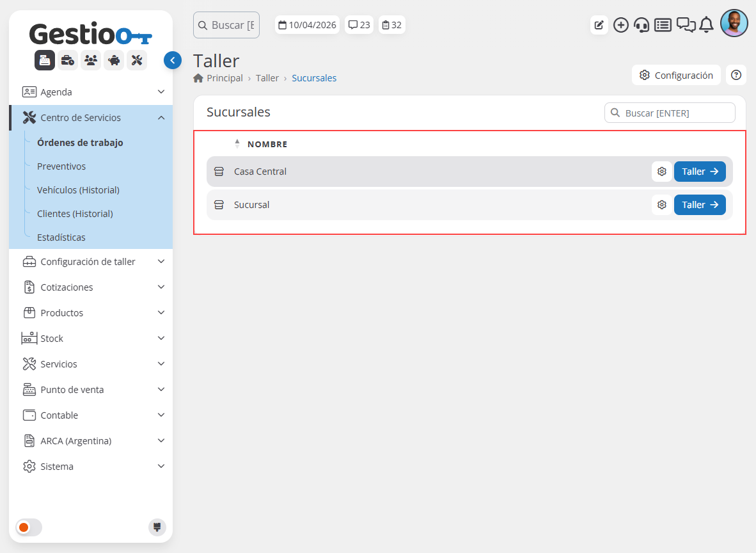
Task: Click the question mark help icon
Action: point(736,75)
